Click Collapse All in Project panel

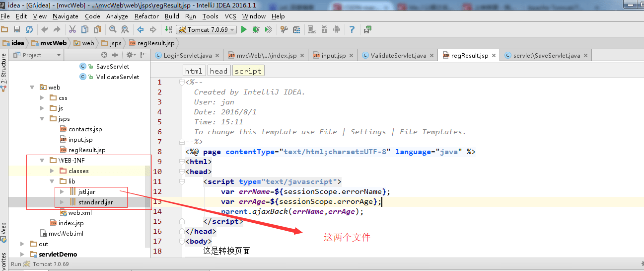[x=115, y=55]
